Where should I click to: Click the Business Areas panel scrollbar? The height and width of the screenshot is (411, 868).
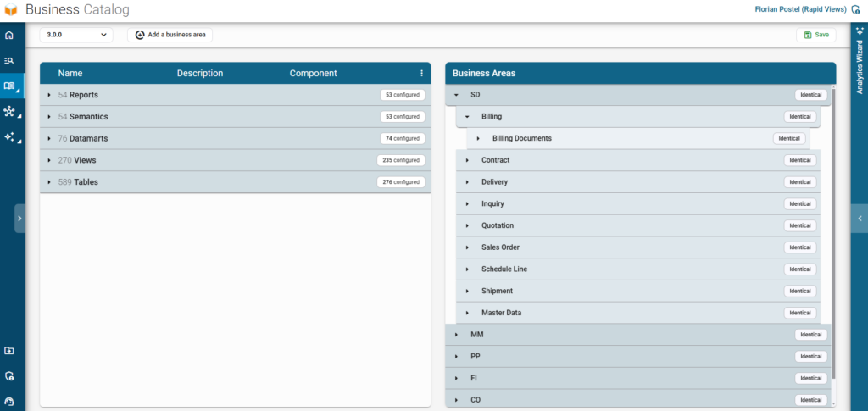click(x=834, y=232)
